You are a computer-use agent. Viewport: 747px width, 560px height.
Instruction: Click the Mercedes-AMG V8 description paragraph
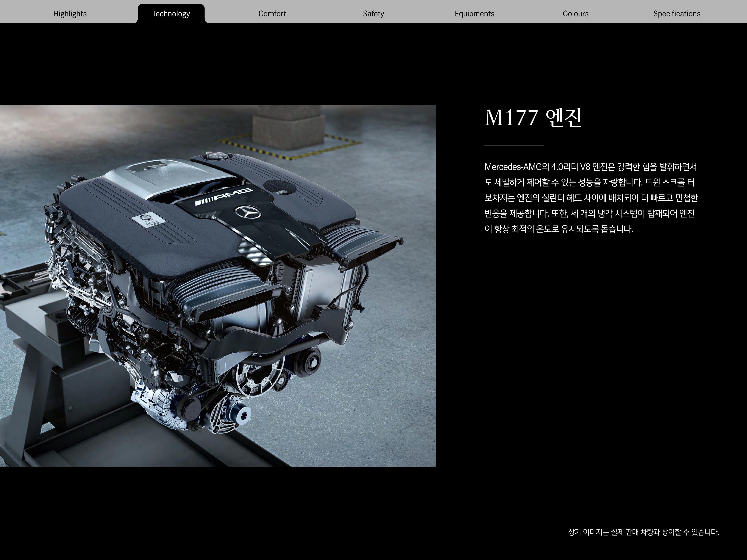[x=591, y=198]
